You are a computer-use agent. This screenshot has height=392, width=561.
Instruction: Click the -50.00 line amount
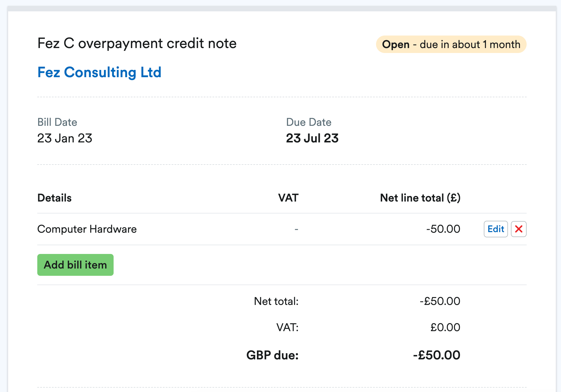(x=443, y=229)
